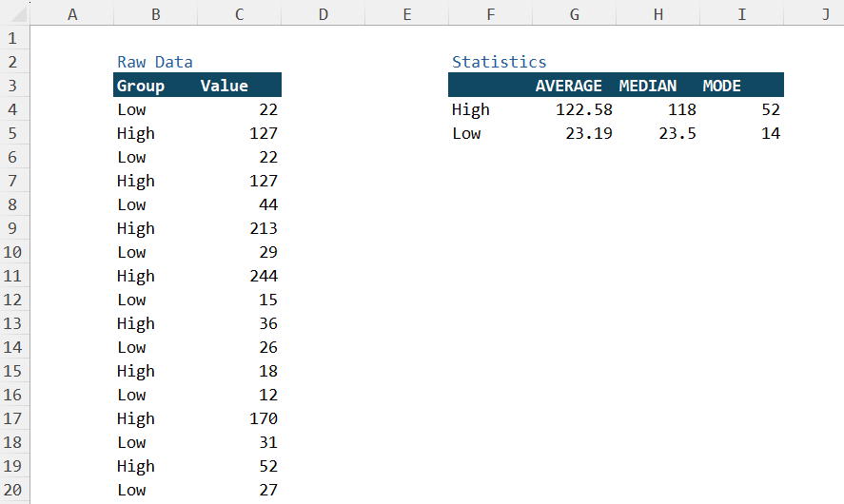Click the select-all corner triangle
This screenshot has width=844, height=504.
18,14
